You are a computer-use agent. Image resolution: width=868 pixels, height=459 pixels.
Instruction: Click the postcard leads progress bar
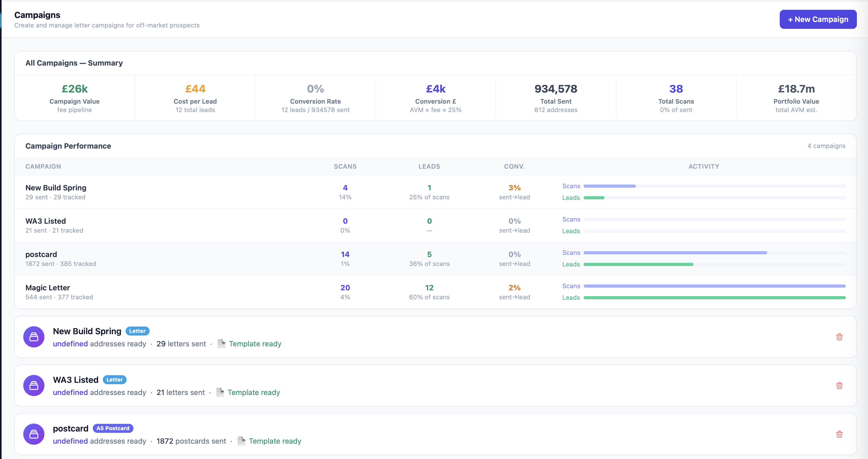point(714,264)
